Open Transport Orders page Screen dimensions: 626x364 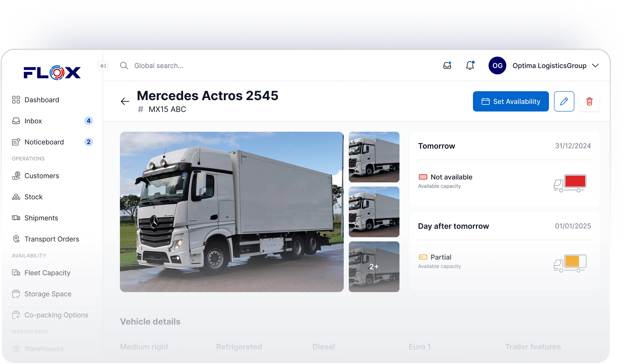52,239
